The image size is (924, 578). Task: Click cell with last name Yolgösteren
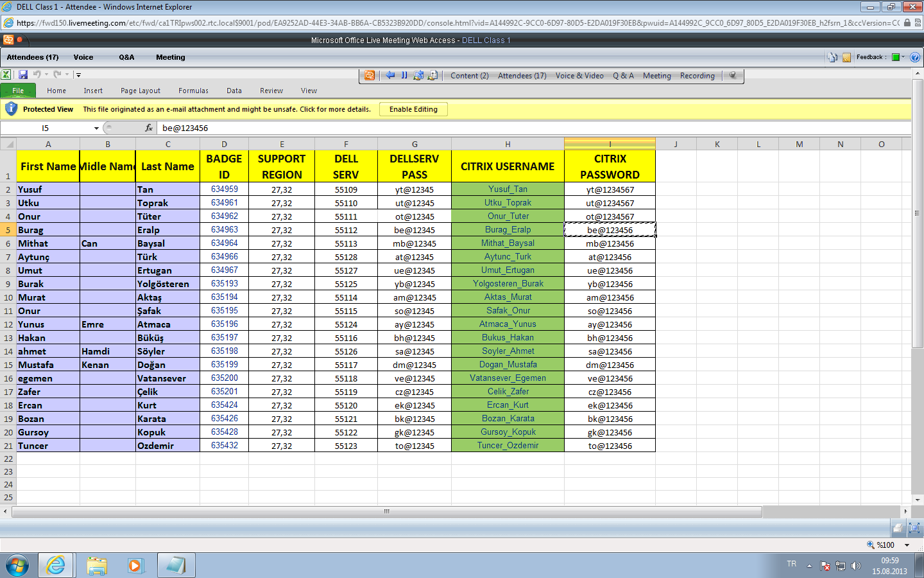(167, 284)
